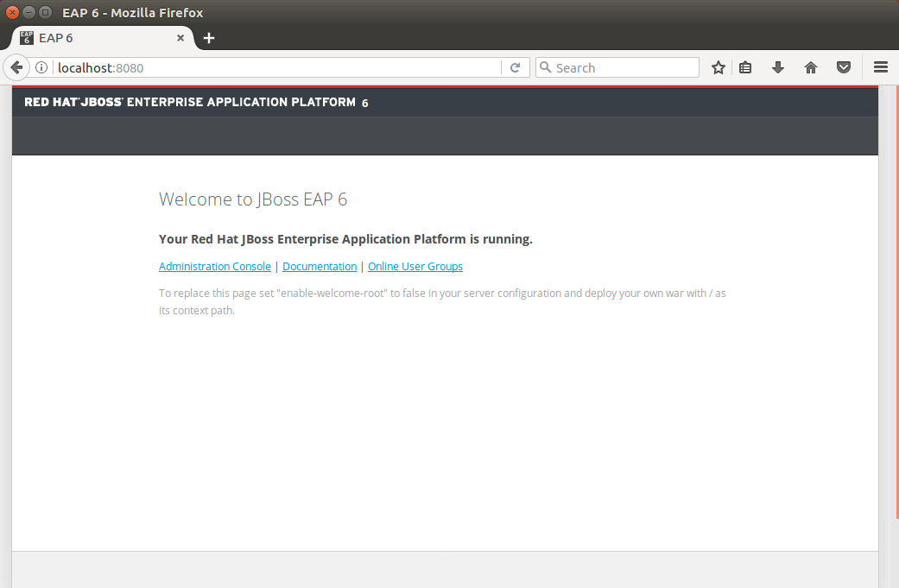
Task: Click the 'enable-welcome-root' instruction text
Action: tap(442, 301)
